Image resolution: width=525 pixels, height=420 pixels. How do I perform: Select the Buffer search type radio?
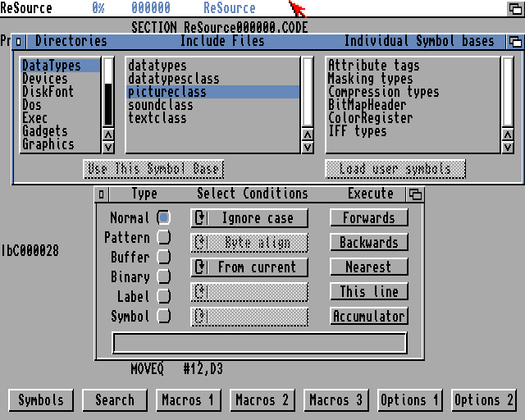click(164, 257)
